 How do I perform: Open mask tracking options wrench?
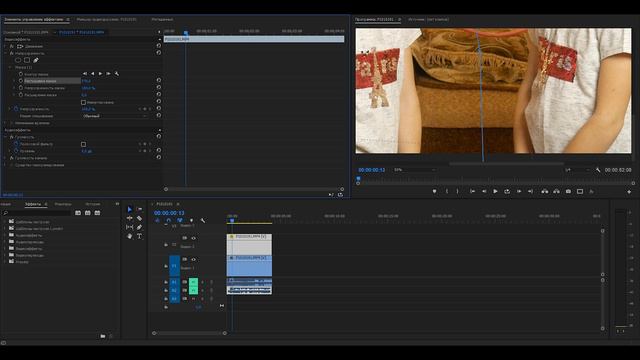[x=117, y=73]
